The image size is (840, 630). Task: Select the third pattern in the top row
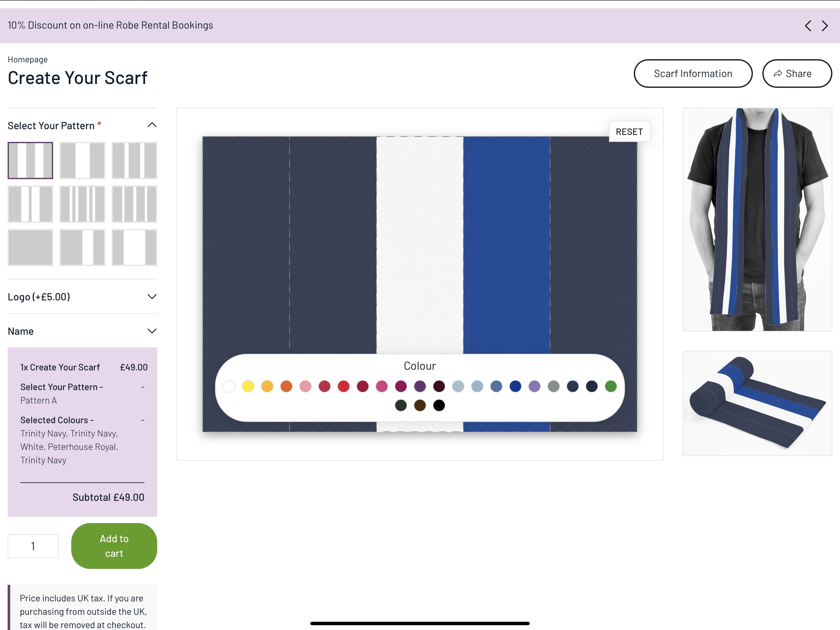(x=134, y=160)
